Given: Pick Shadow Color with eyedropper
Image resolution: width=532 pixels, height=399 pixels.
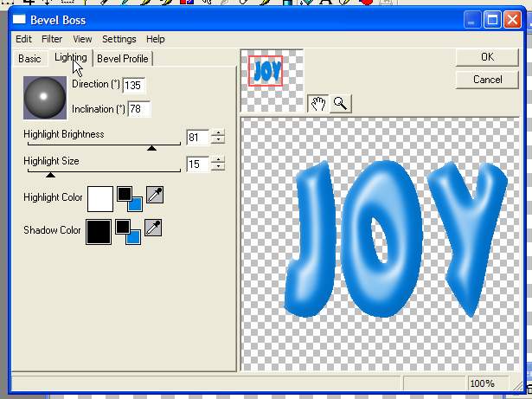Looking at the screenshot, I should 153,228.
